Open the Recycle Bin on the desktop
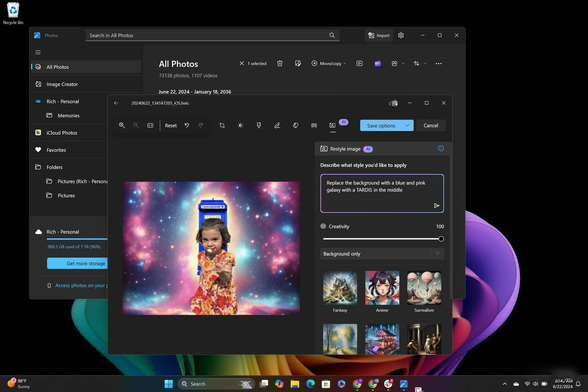 click(x=13, y=14)
